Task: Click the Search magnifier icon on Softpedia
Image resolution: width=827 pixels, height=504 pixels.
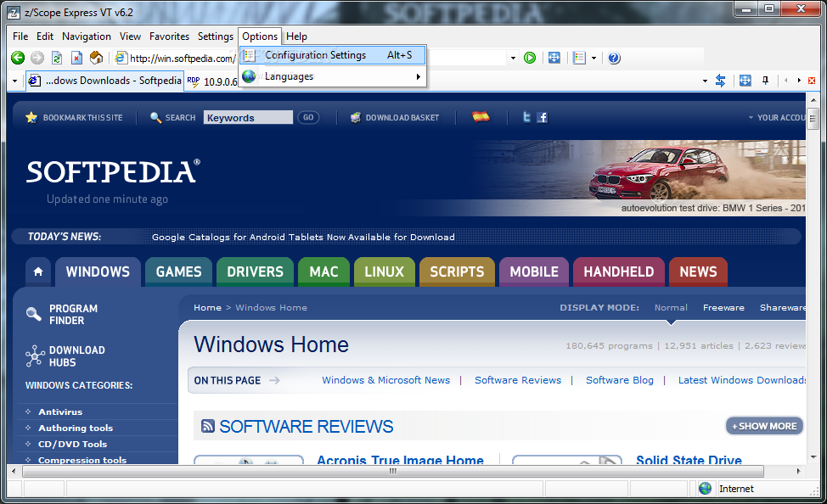Action: 155,117
